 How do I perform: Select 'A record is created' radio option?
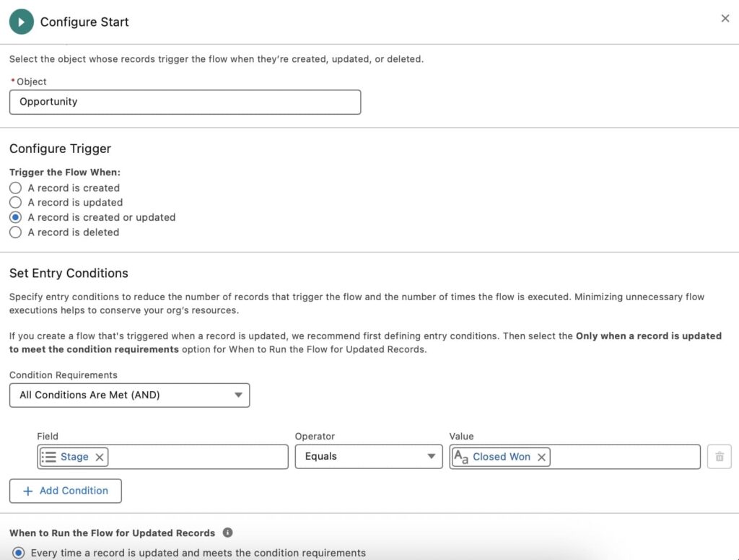[16, 188]
